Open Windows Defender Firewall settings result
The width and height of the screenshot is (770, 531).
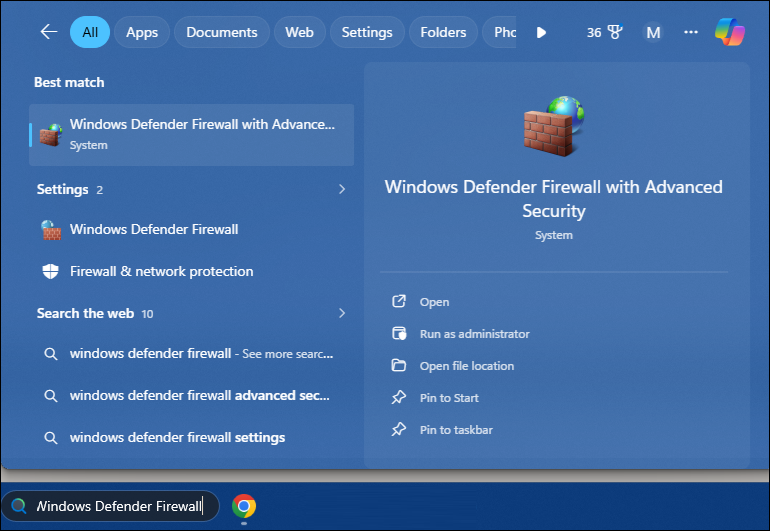tap(192, 229)
